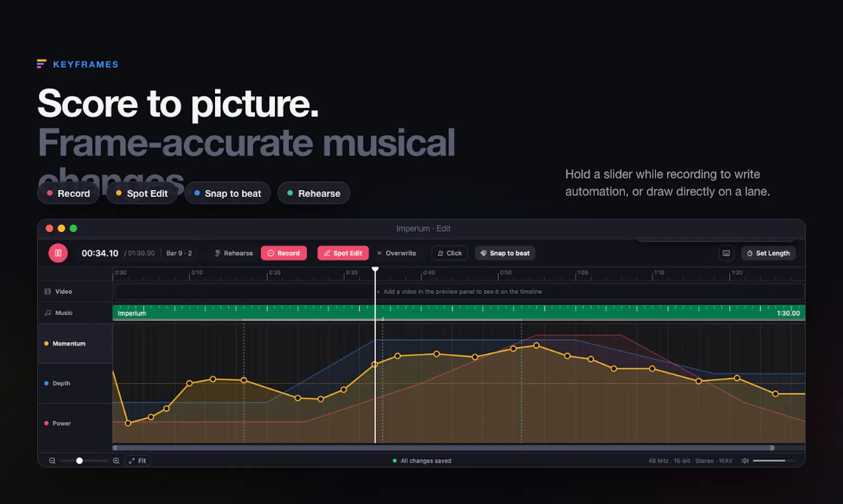843x504 pixels.
Task: Click the zoom out magnifier icon
Action: point(52,461)
